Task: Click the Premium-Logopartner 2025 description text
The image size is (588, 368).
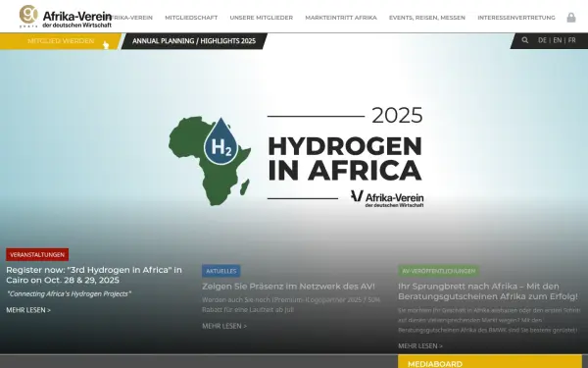Action: (x=291, y=304)
